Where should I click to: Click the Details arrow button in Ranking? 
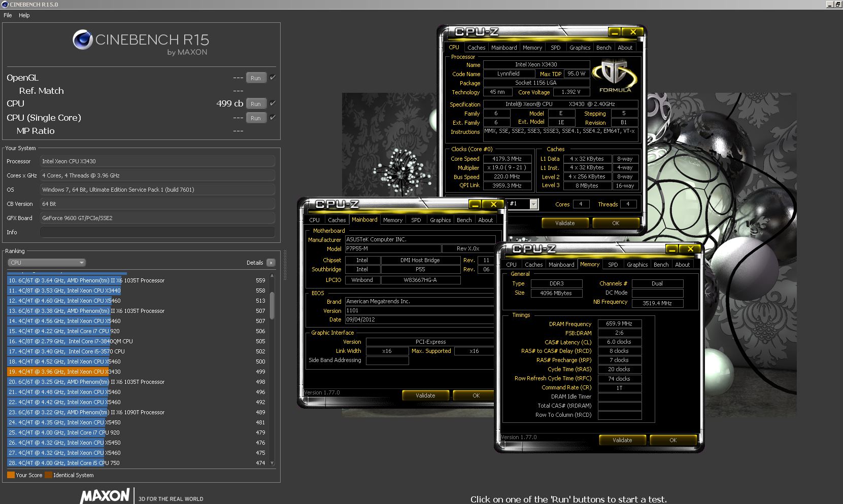tap(271, 263)
